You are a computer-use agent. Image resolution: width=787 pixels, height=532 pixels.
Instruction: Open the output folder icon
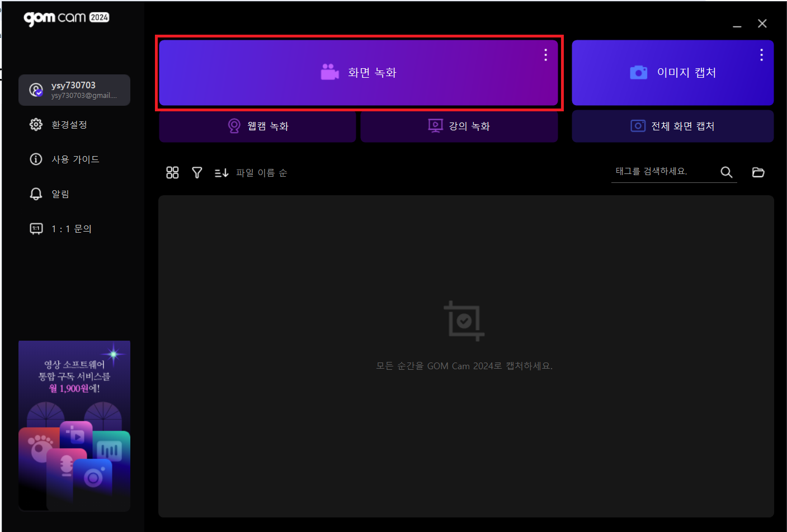coord(758,172)
